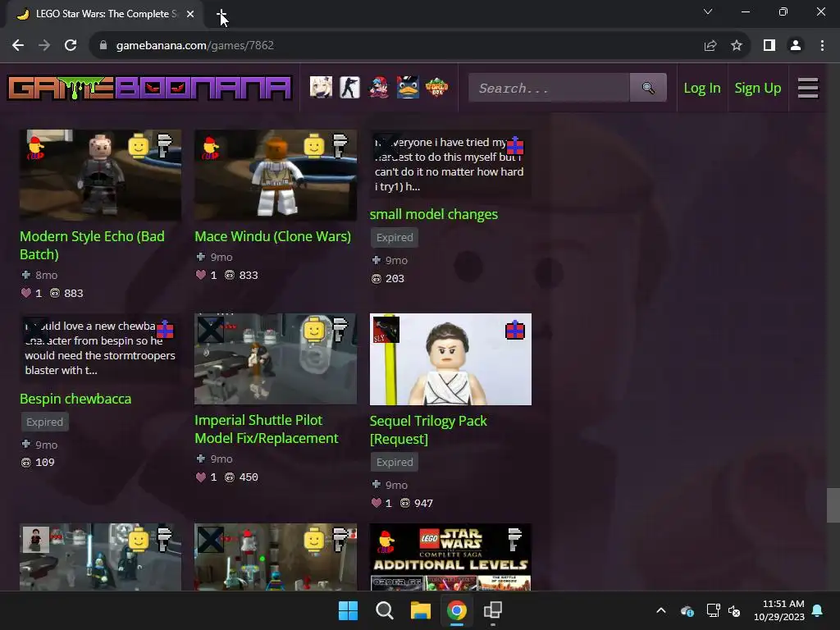Open Mace Windu (Clone Wars) mod link
This screenshot has height=630, width=840.
point(272,236)
